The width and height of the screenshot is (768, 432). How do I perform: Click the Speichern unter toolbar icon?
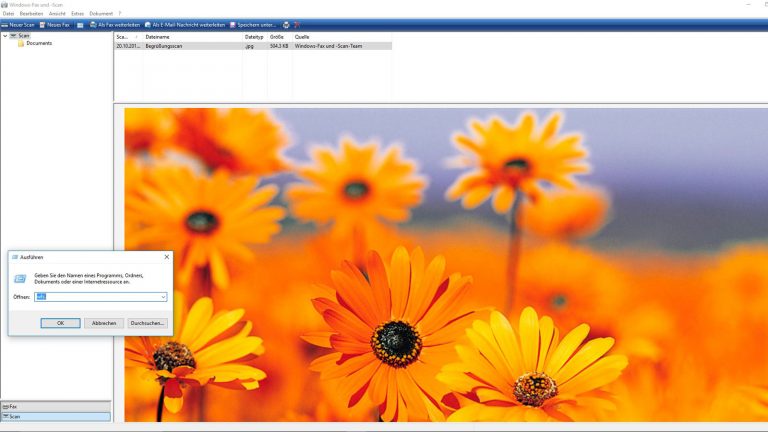pos(234,25)
